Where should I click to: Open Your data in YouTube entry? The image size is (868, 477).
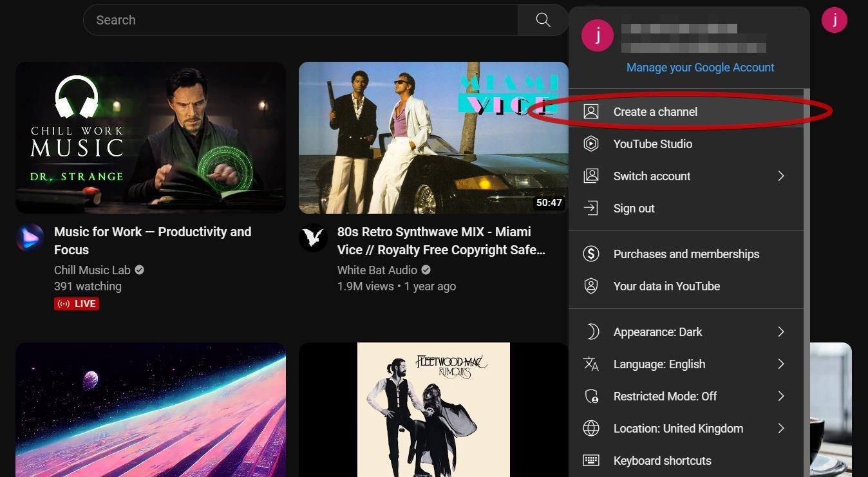pyautogui.click(x=686, y=286)
